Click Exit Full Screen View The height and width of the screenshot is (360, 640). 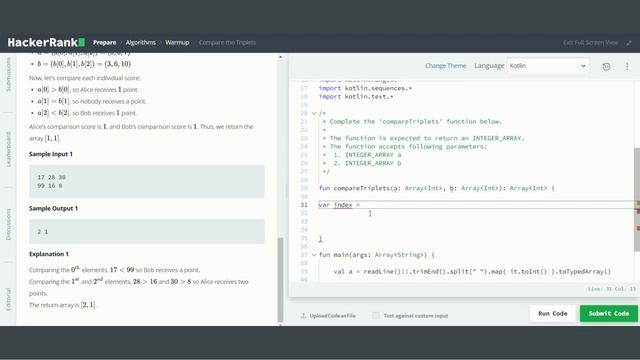591,42
